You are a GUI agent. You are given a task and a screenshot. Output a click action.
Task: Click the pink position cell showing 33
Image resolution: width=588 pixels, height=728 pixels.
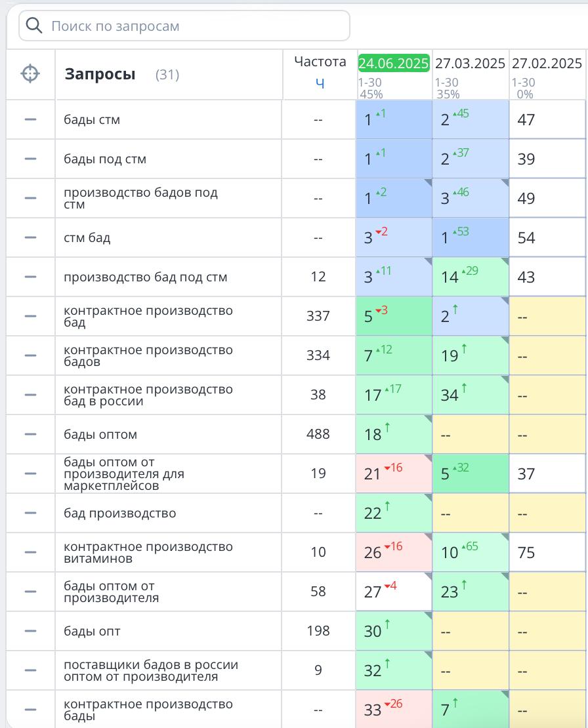pos(394,710)
